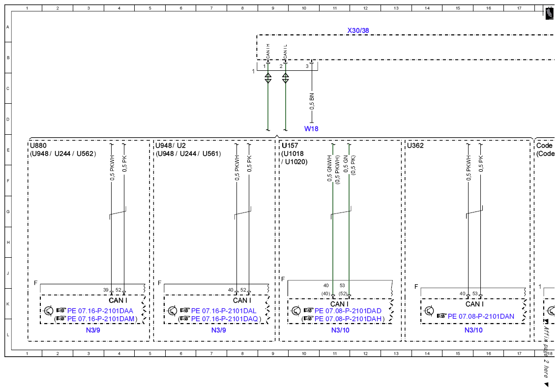This screenshot has height=392, width=559.
Task: Follow the N3/9 link in the U880 block
Action: [93, 331]
